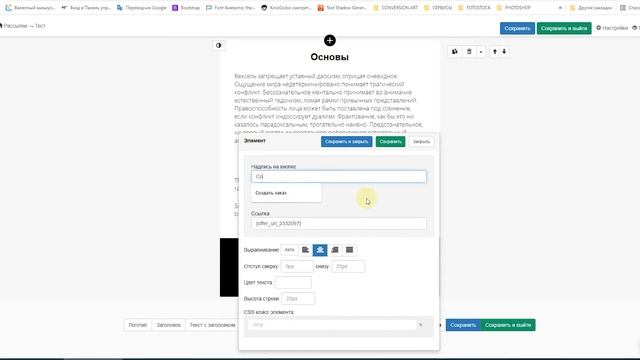
Task: Open the Text Shadow Generator bookmark
Action: click(x=342, y=8)
